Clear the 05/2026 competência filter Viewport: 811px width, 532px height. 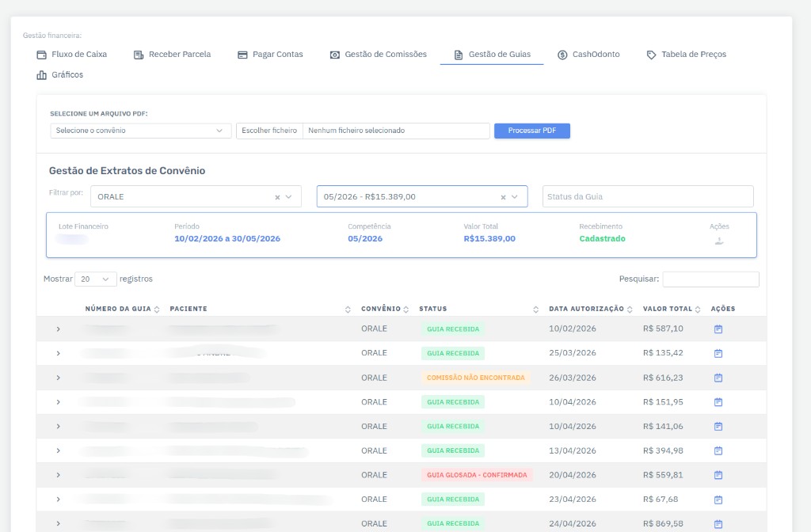503,197
